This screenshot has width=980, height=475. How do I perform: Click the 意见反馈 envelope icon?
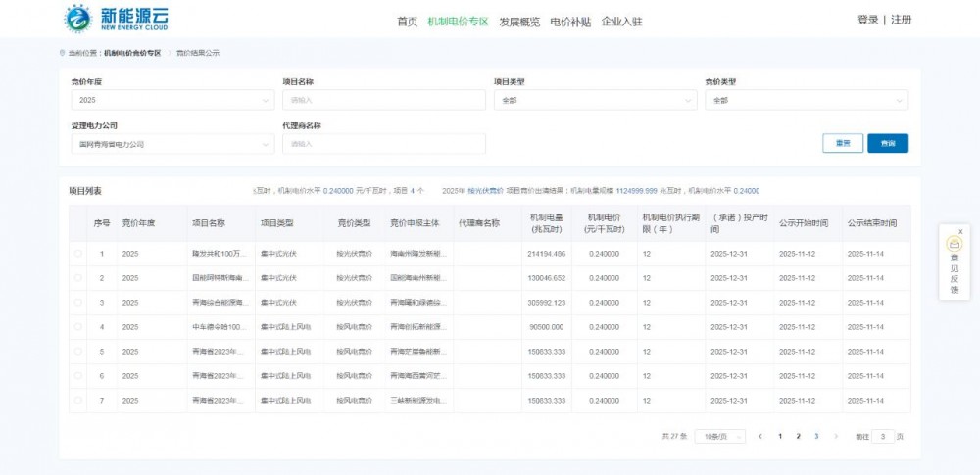954,244
